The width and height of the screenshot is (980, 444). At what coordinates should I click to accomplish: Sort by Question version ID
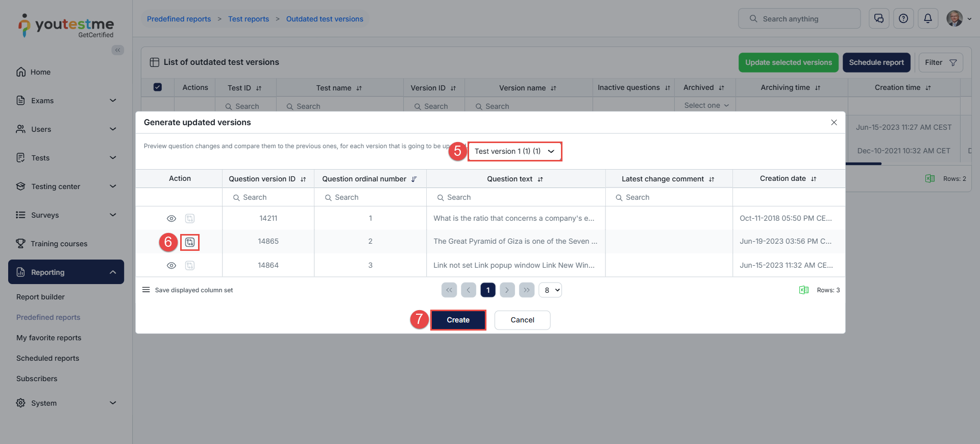tap(303, 179)
